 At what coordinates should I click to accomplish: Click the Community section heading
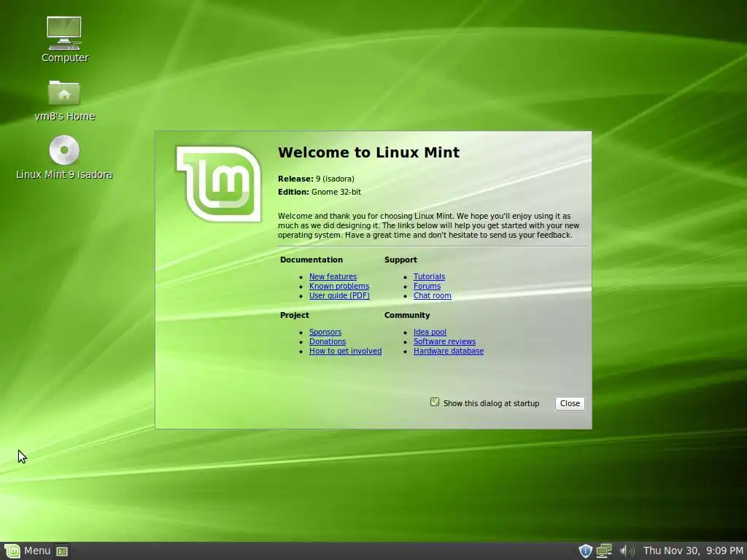click(x=407, y=315)
